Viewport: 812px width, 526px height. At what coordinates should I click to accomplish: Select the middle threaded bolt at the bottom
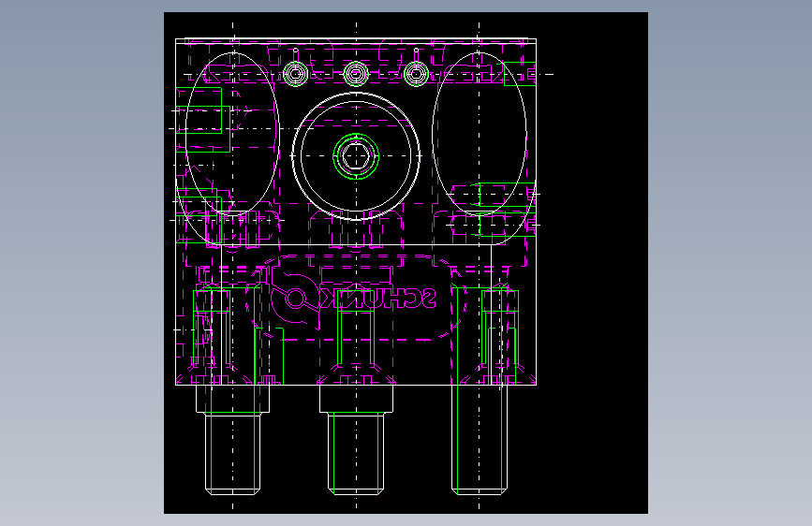tap(356, 440)
